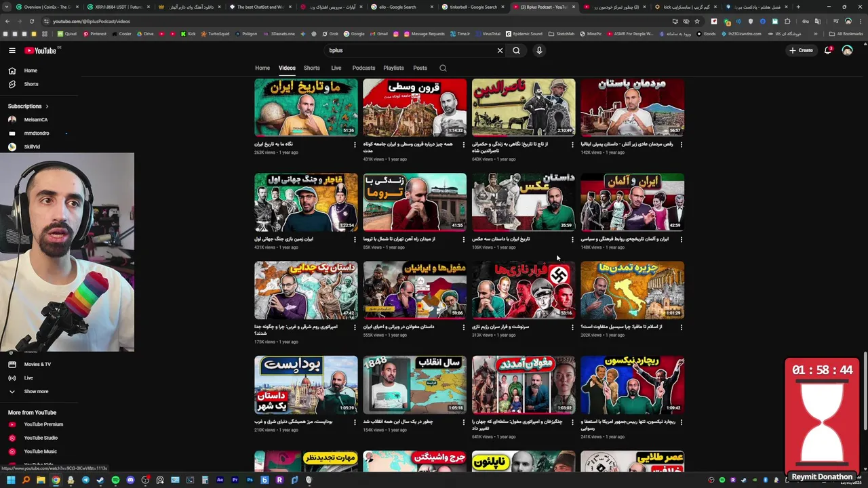The width and height of the screenshot is (868, 488).
Task: Go to YouTube home via logo
Action: (42, 50)
